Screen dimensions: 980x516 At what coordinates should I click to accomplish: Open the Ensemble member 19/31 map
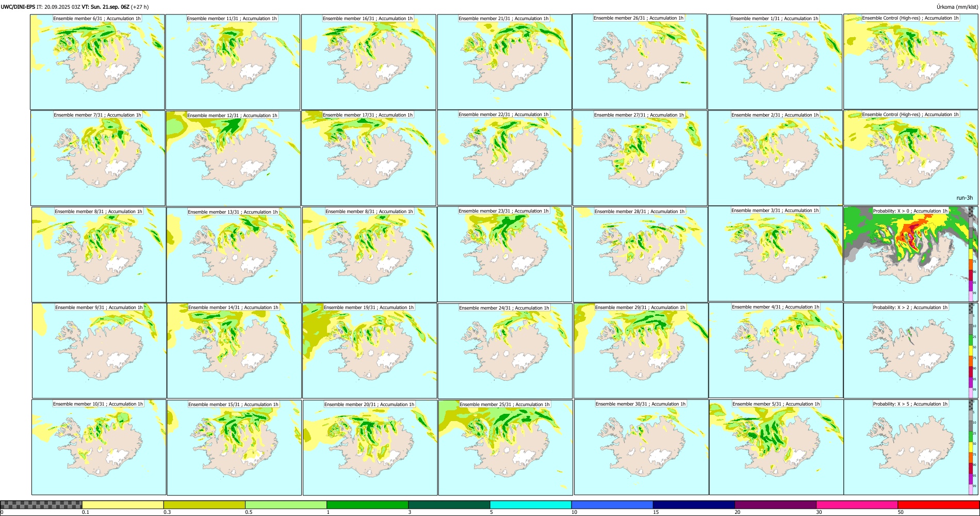click(370, 350)
